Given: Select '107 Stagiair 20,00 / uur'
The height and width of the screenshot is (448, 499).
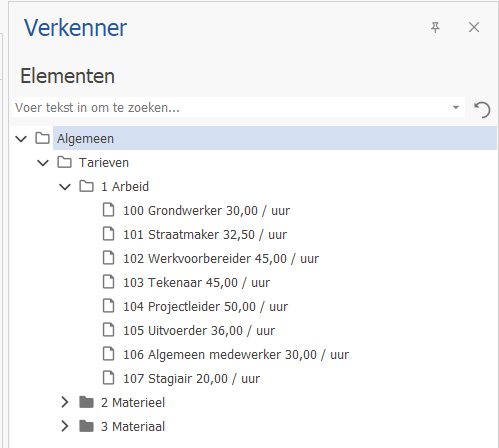Looking at the screenshot, I should tap(191, 379).
